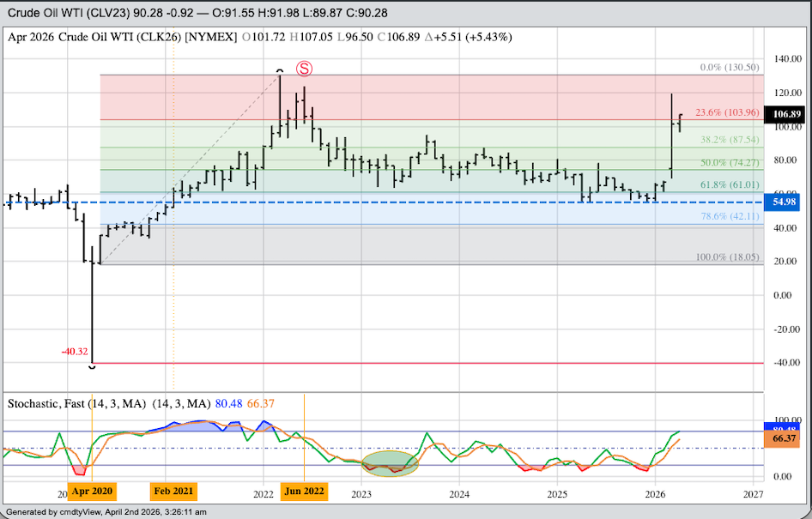Click the 100.0% (18.05) Fibonacci label
This screenshot has width=812, height=519.
point(727,257)
